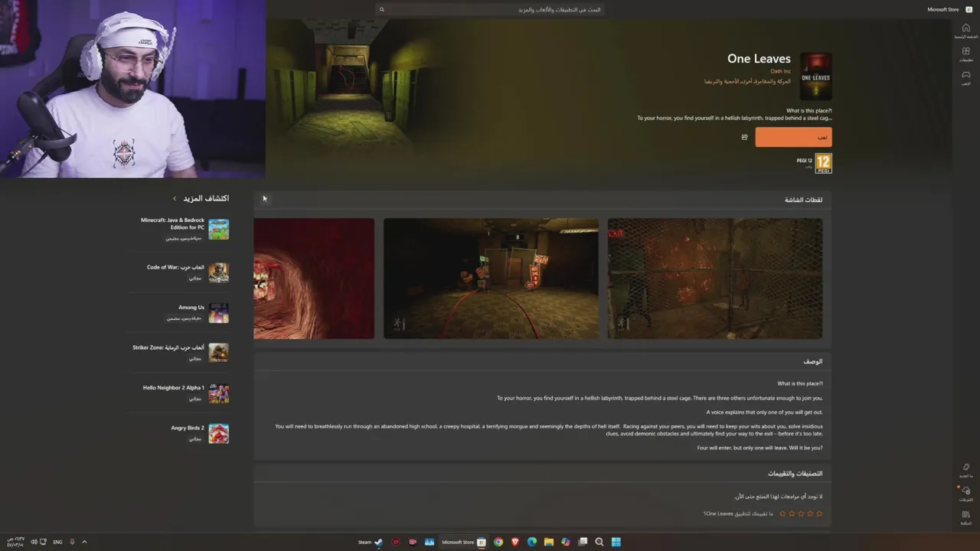Click the Microsoft Store taskbar button
The height and width of the screenshot is (551, 980).
[x=464, y=542]
